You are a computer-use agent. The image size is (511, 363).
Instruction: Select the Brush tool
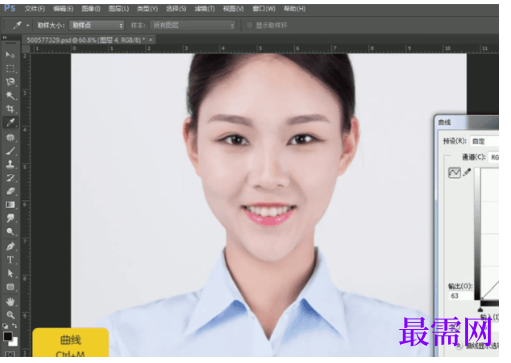(x=10, y=151)
